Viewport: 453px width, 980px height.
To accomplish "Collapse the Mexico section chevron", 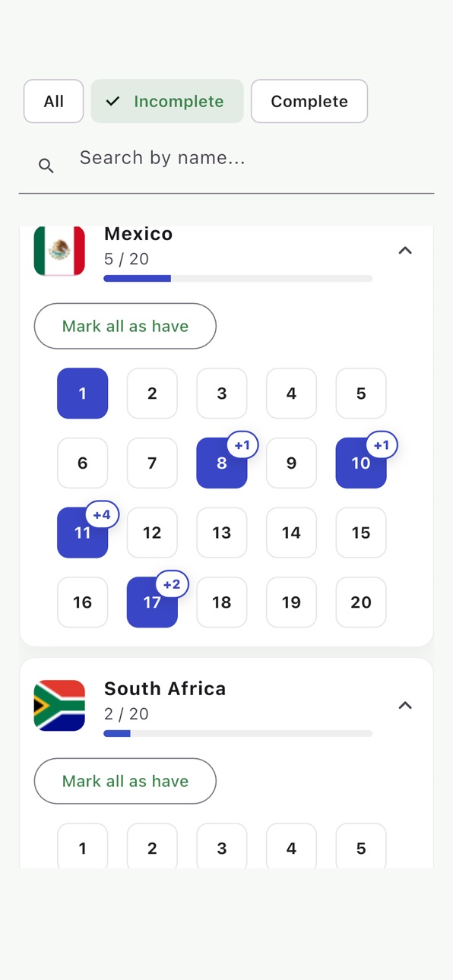I will coord(405,251).
